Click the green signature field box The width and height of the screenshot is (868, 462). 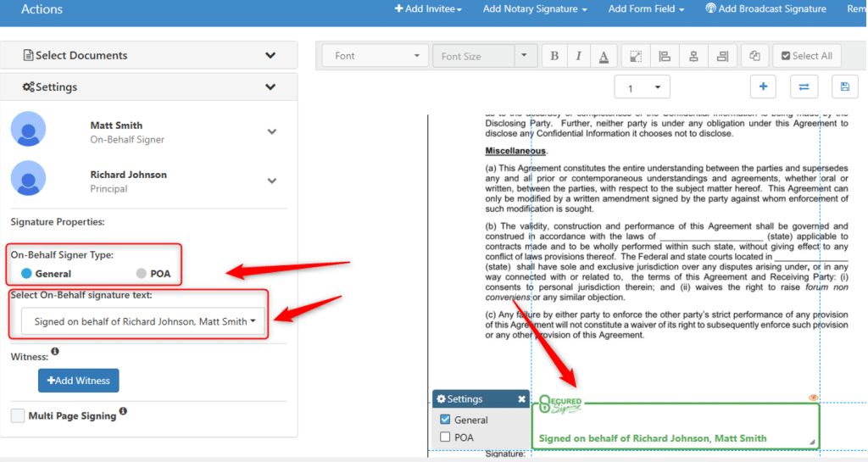click(x=676, y=426)
